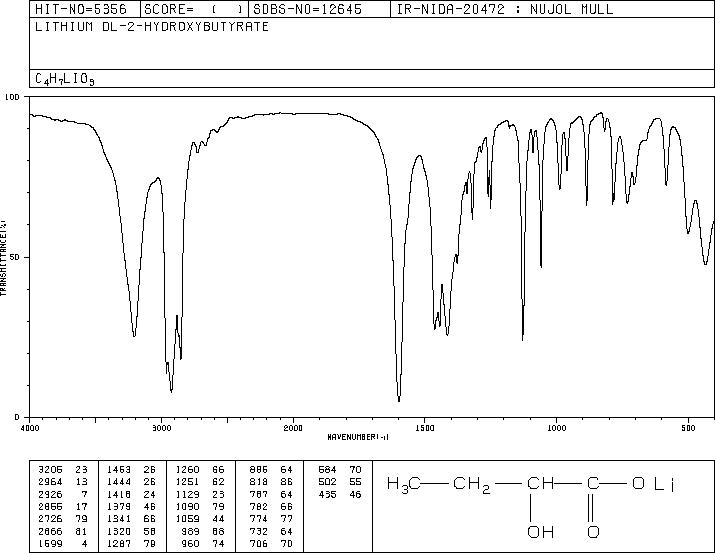The width and height of the screenshot is (715, 553).
Task: Click the 1090 peak entry
Action: (x=201, y=506)
